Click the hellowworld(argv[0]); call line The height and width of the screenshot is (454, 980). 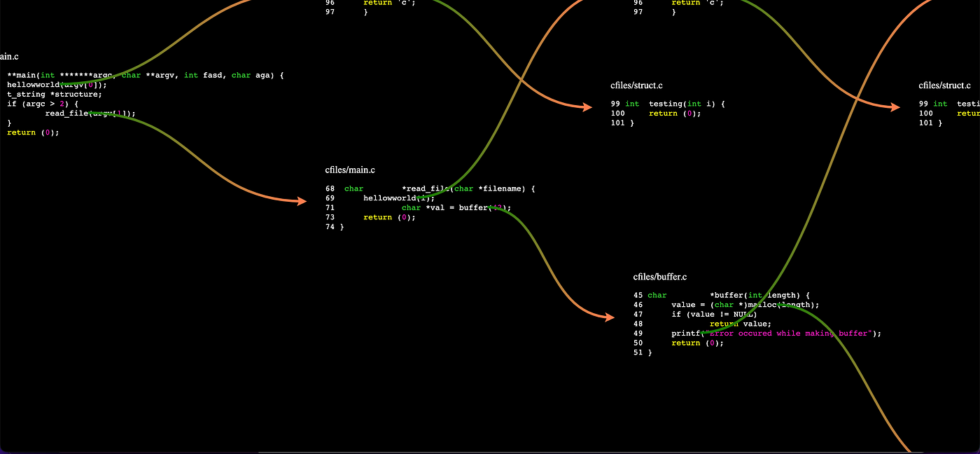57,85
